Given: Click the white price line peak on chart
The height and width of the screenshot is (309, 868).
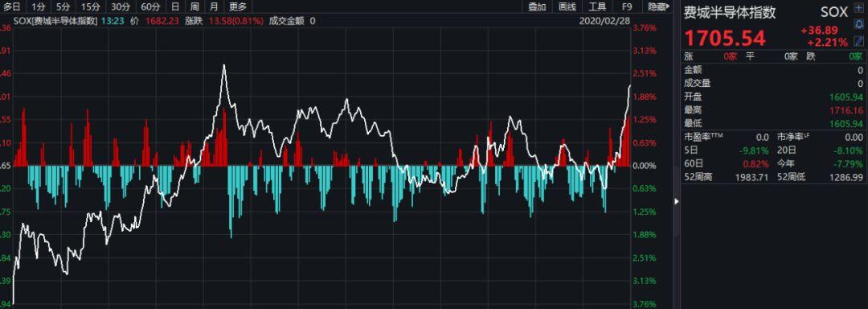Looking at the screenshot, I should coord(223,65).
